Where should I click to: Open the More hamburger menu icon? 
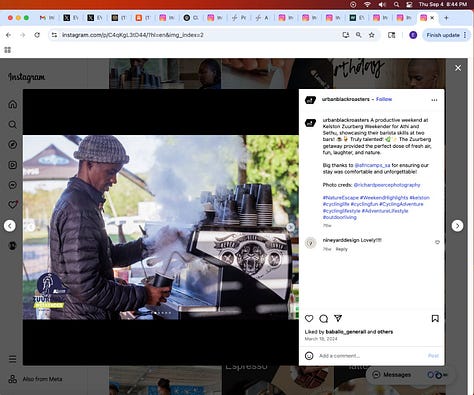tap(13, 359)
